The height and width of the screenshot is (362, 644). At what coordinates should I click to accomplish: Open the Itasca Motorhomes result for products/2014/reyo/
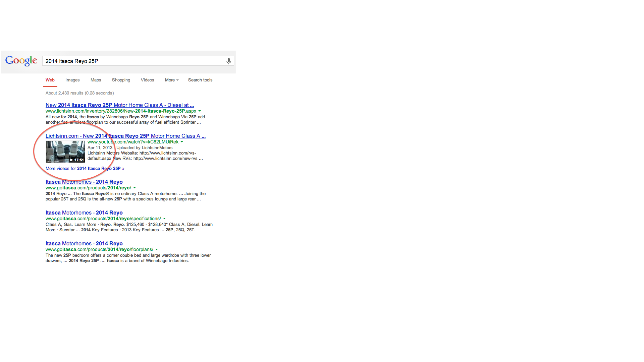84,182
